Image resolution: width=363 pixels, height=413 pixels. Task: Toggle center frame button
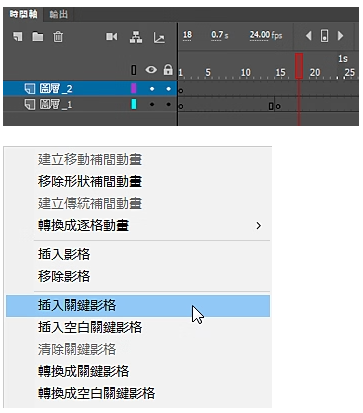(x=324, y=36)
